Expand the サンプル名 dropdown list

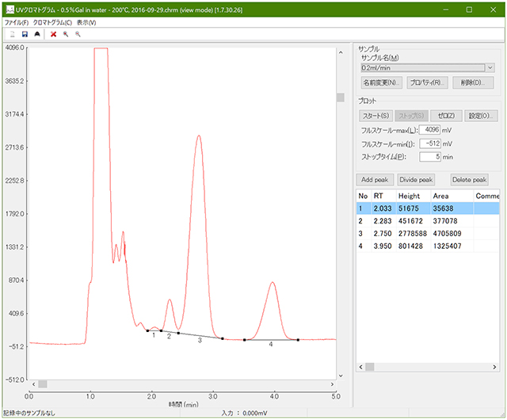[490, 68]
